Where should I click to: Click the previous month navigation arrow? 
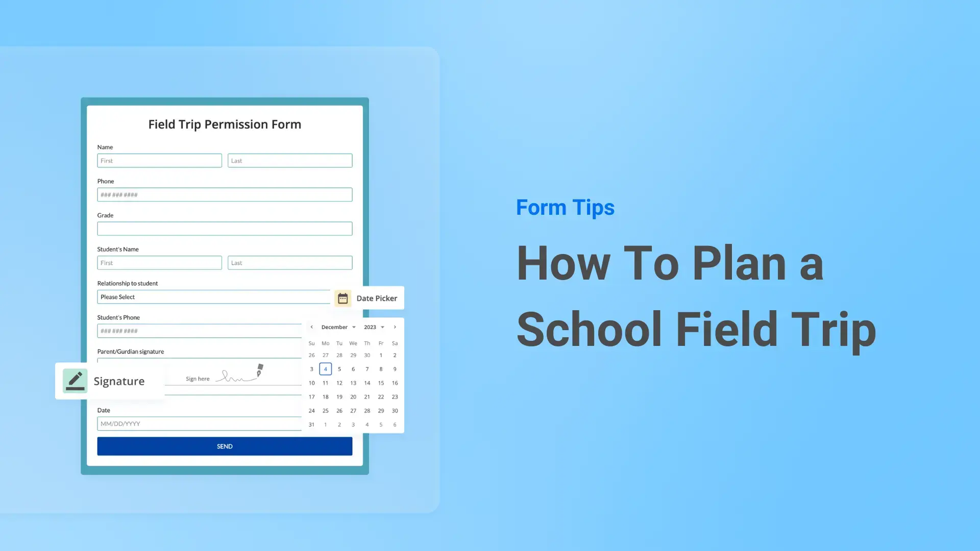point(312,327)
